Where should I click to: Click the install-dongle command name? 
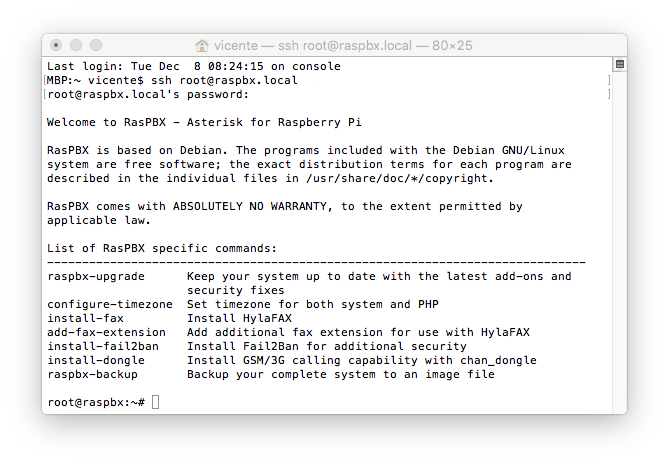click(96, 360)
